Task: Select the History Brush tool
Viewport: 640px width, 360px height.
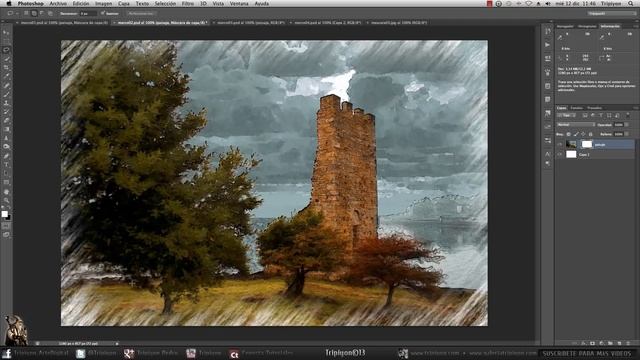Action: (x=6, y=112)
